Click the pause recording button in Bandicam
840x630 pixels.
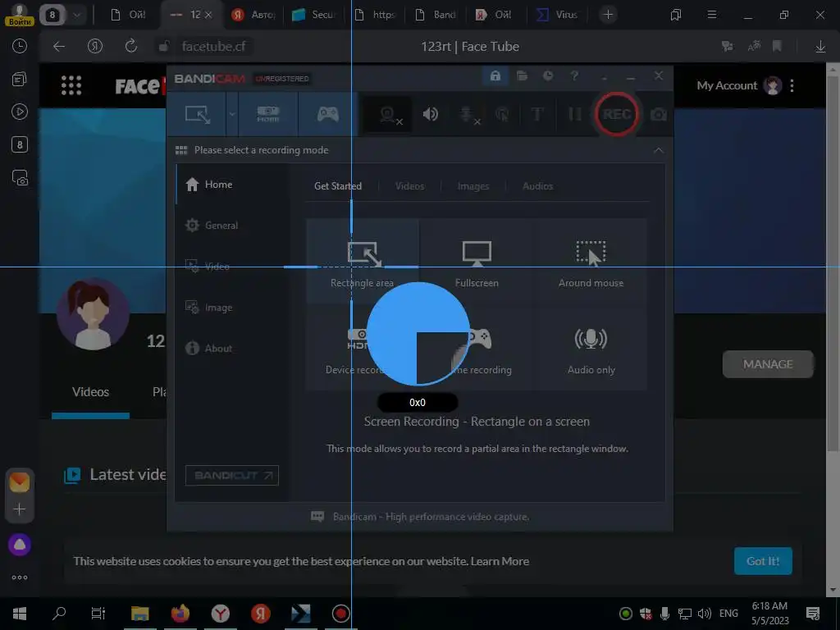(x=574, y=114)
